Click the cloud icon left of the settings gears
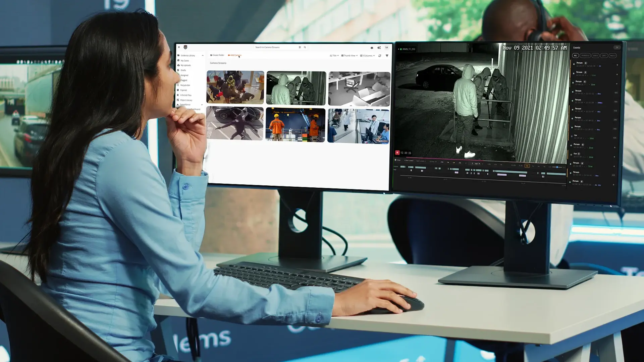Viewport: 644px width, 362px height. (372, 48)
